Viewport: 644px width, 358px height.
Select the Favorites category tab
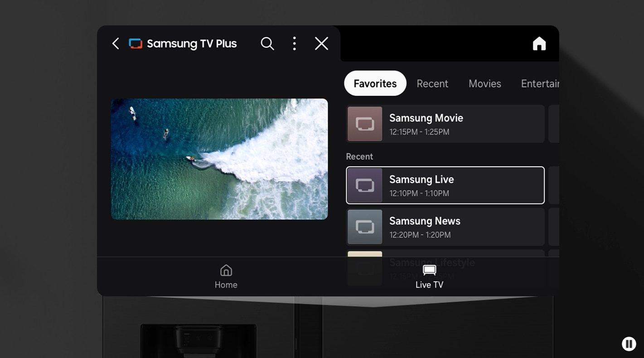click(x=375, y=83)
